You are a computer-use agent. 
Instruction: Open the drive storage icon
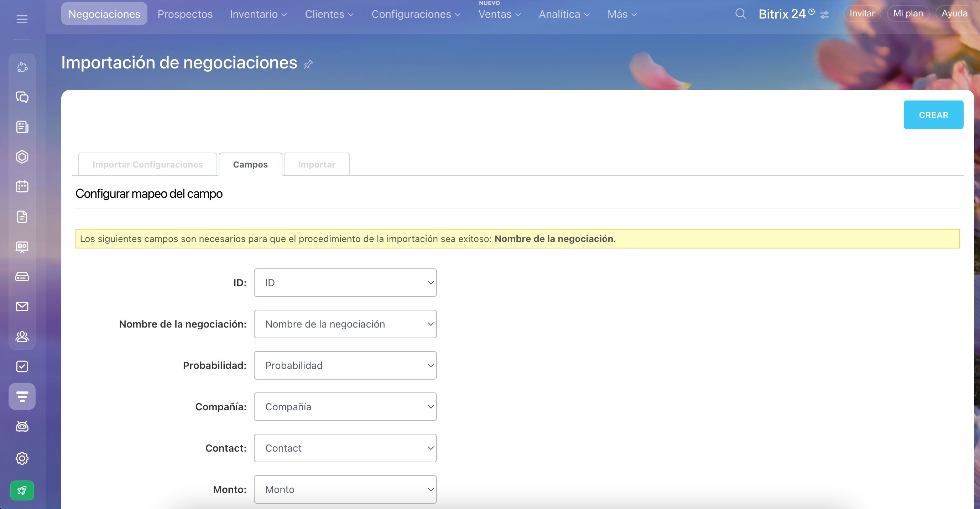pos(22,277)
